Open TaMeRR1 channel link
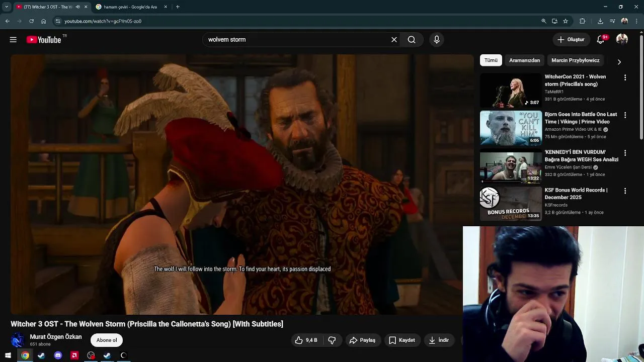 click(x=554, y=92)
